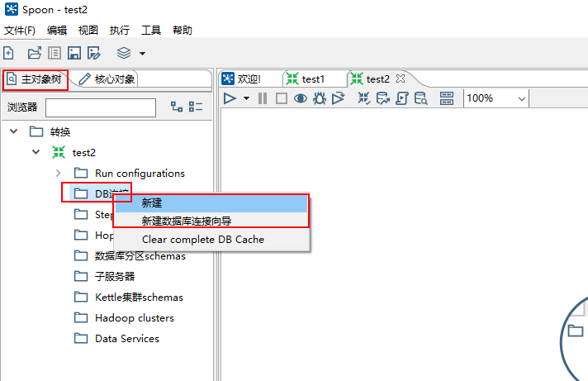Click the perspectives layers icon

[x=124, y=53]
